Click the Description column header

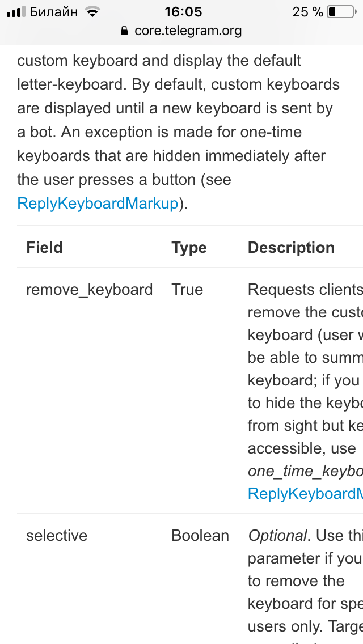pos(291,248)
